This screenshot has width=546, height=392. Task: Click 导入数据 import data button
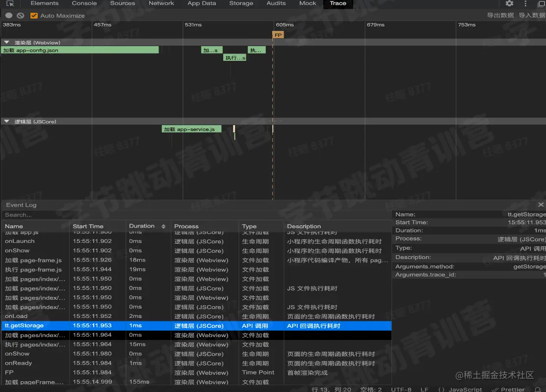pos(532,15)
